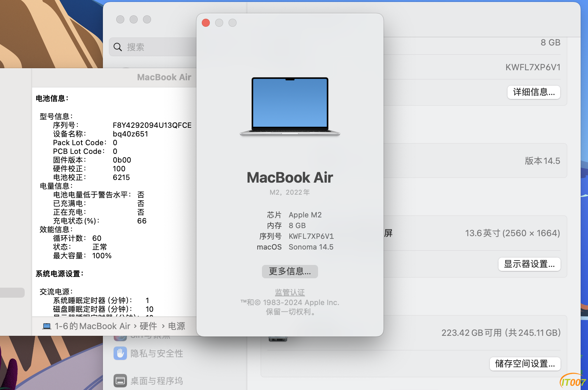Click the '电池信息:' heading

[x=52, y=98]
